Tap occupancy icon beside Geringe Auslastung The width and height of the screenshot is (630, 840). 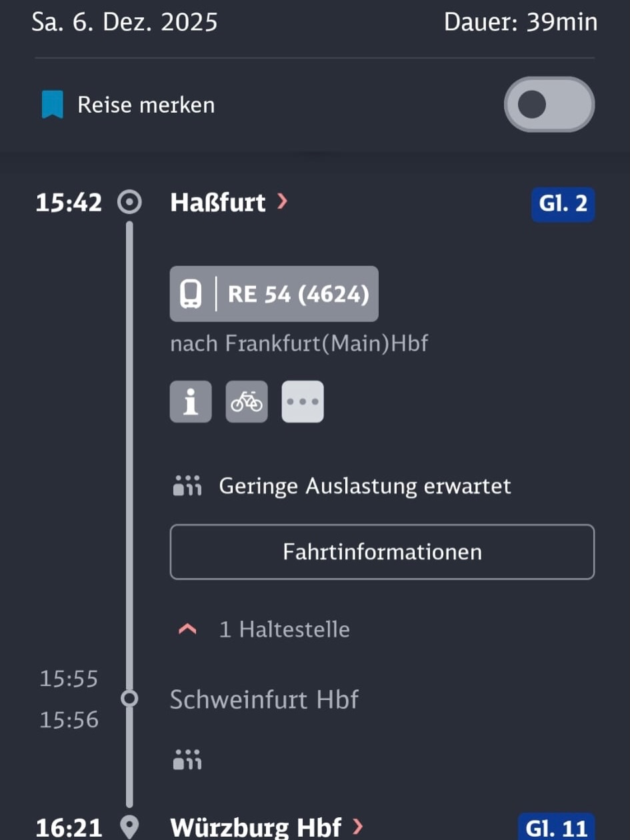[187, 486]
